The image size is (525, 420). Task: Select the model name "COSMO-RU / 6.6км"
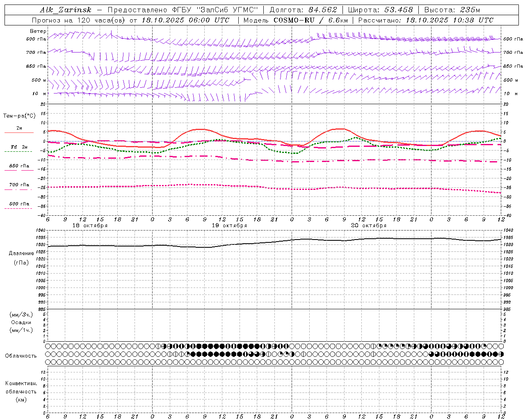pos(310,20)
